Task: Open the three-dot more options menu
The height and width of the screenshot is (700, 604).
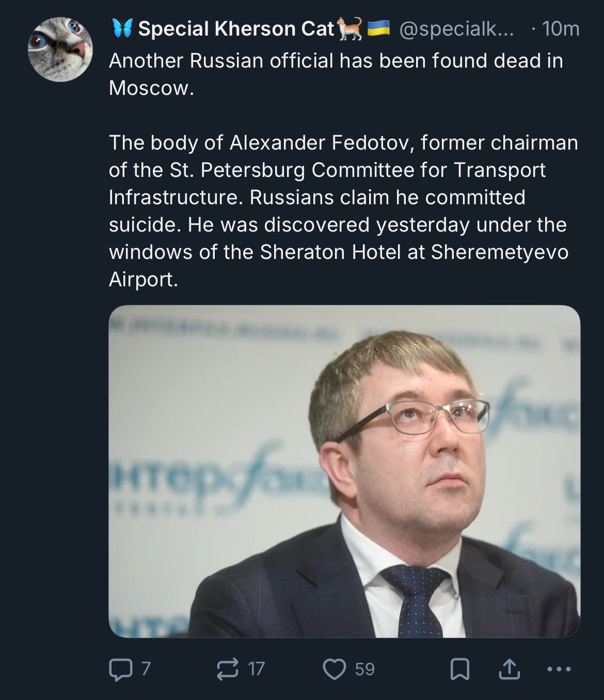Action: click(559, 669)
